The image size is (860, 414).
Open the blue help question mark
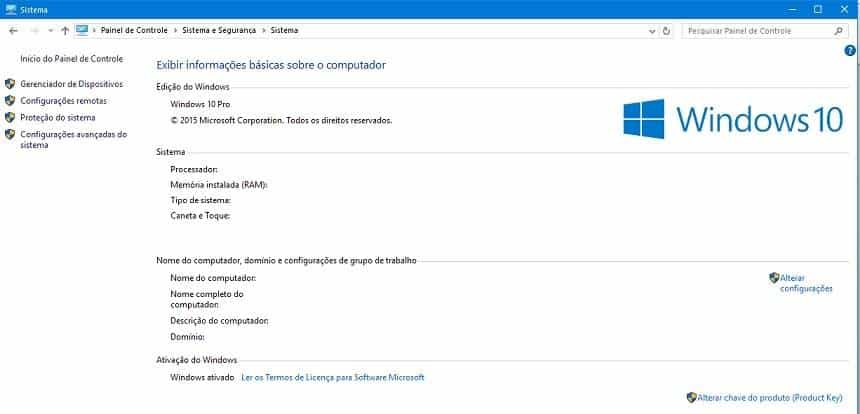850,51
